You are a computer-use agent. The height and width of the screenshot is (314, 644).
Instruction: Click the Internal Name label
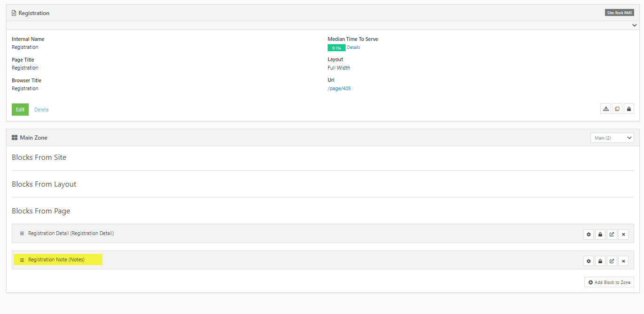point(28,39)
